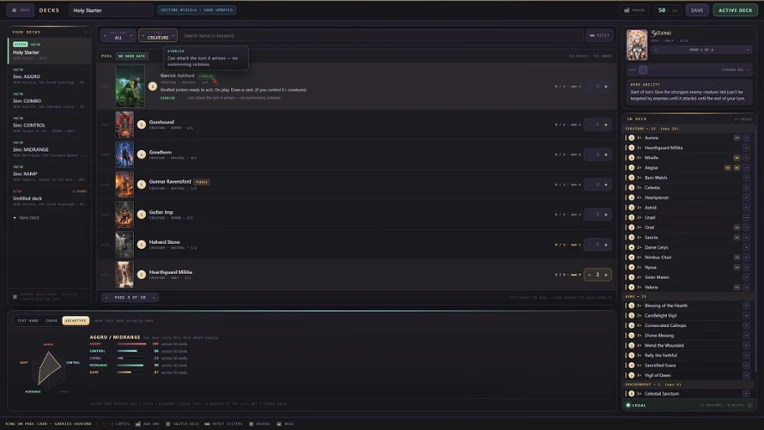Click the Reset Filters icon in bottom bar
Viewport: 764px width, 430px height.
[x=207, y=424]
